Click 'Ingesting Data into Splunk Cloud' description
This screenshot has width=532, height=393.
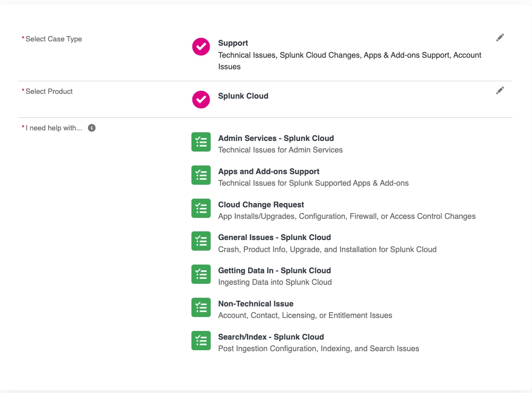pos(275,282)
